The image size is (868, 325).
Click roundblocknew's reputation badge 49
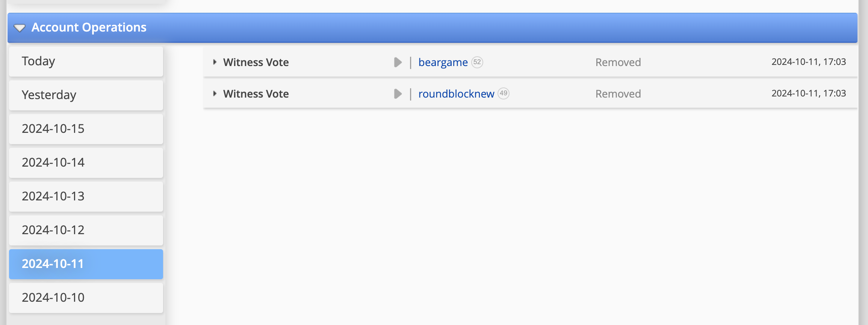pos(503,93)
